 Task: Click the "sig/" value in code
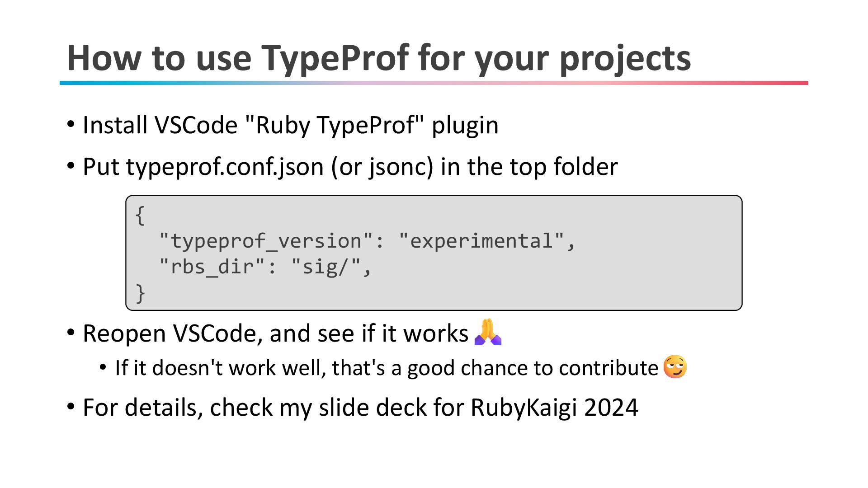point(325,267)
